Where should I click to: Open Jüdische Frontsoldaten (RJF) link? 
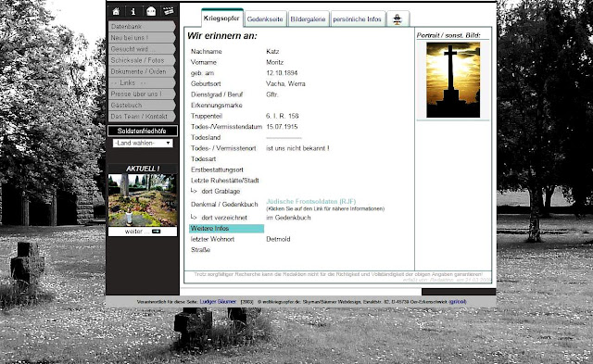click(x=311, y=202)
